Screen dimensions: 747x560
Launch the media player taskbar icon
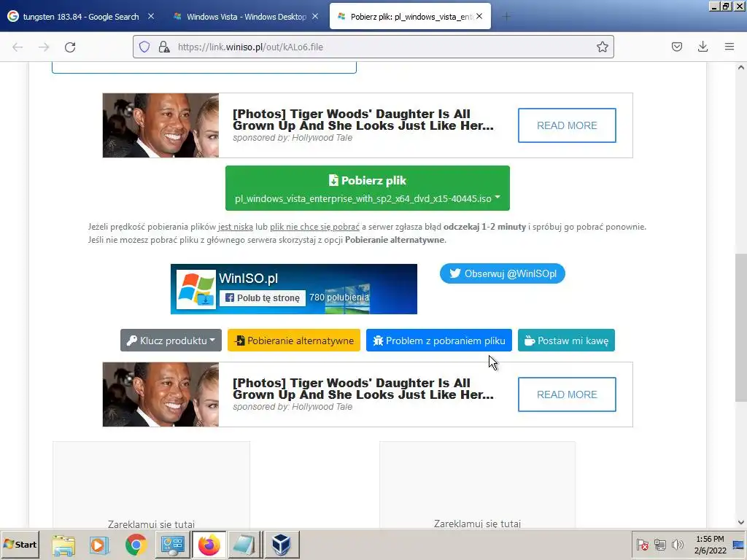click(99, 544)
